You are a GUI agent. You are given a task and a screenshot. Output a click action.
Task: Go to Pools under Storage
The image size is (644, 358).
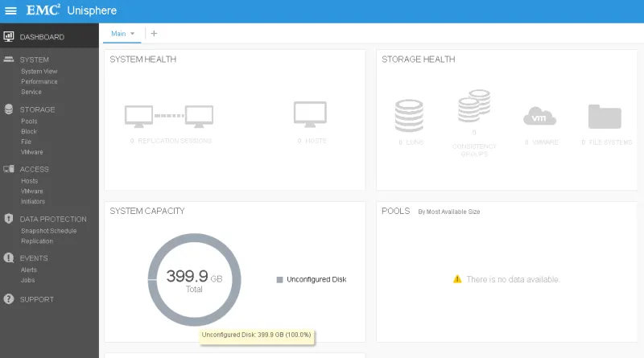pyautogui.click(x=29, y=121)
